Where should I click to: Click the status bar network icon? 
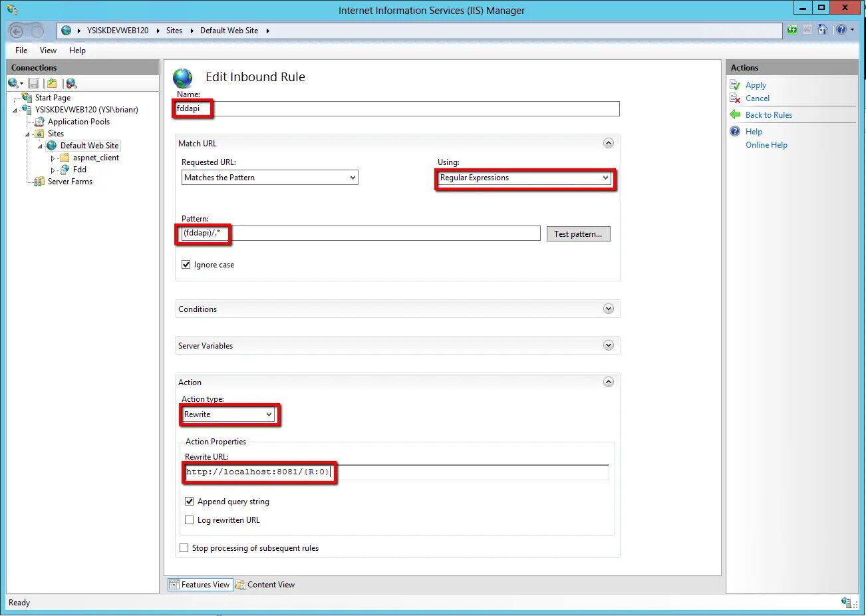point(846,603)
